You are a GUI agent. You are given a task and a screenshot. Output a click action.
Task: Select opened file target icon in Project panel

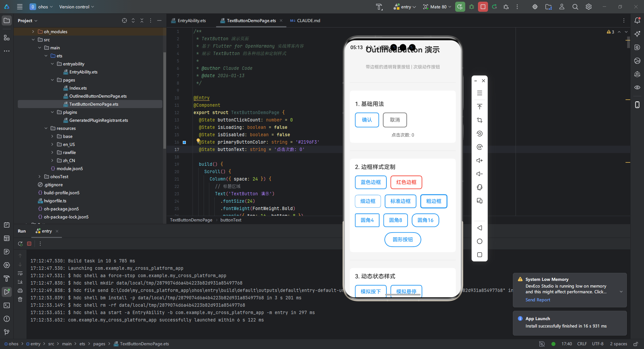pos(124,20)
